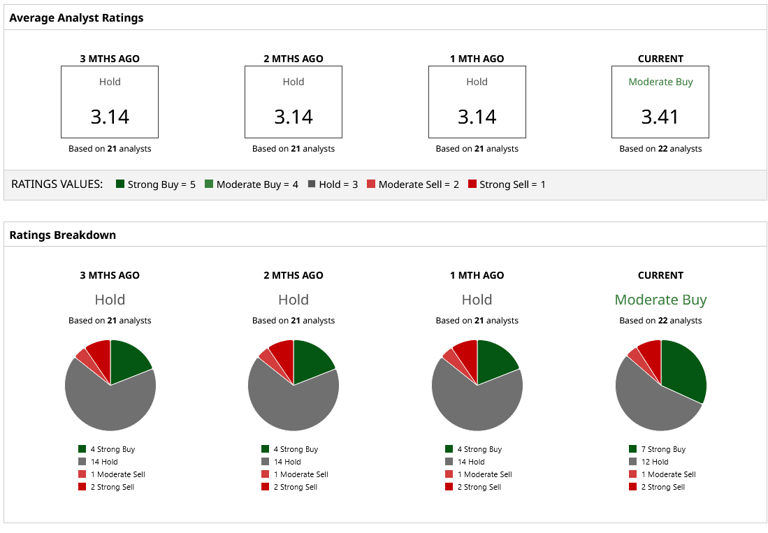Click the 3 MTHS AGO rating box showing 3.14
Viewport: 768px width, 533px height.
pos(110,102)
